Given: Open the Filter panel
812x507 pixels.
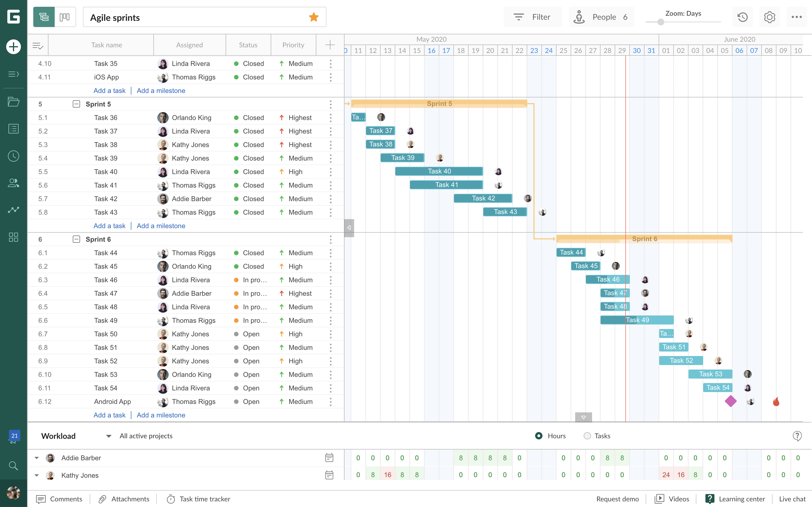Looking at the screenshot, I should (x=532, y=17).
